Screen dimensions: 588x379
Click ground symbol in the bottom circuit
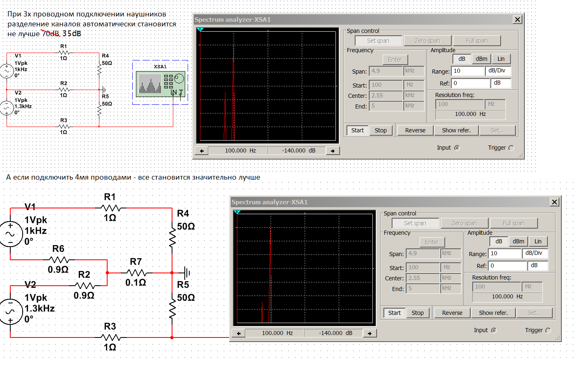pos(186,273)
